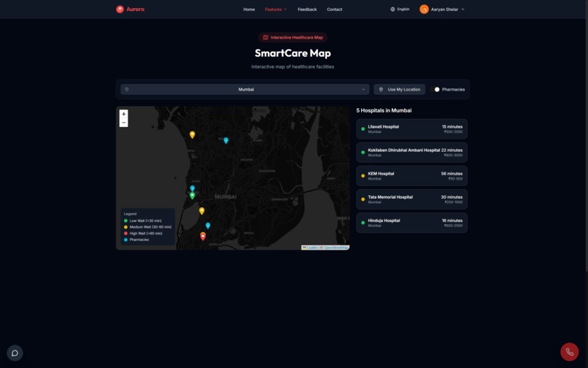This screenshot has width=588, height=368.
Task: Click the yellow Medium Wait legend swatch
Action: pos(125,227)
